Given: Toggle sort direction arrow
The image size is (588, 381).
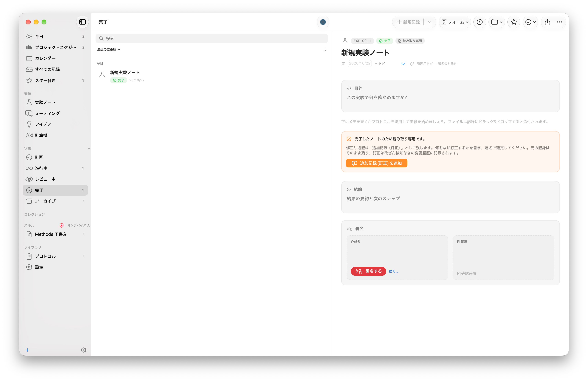Looking at the screenshot, I should click(x=325, y=50).
